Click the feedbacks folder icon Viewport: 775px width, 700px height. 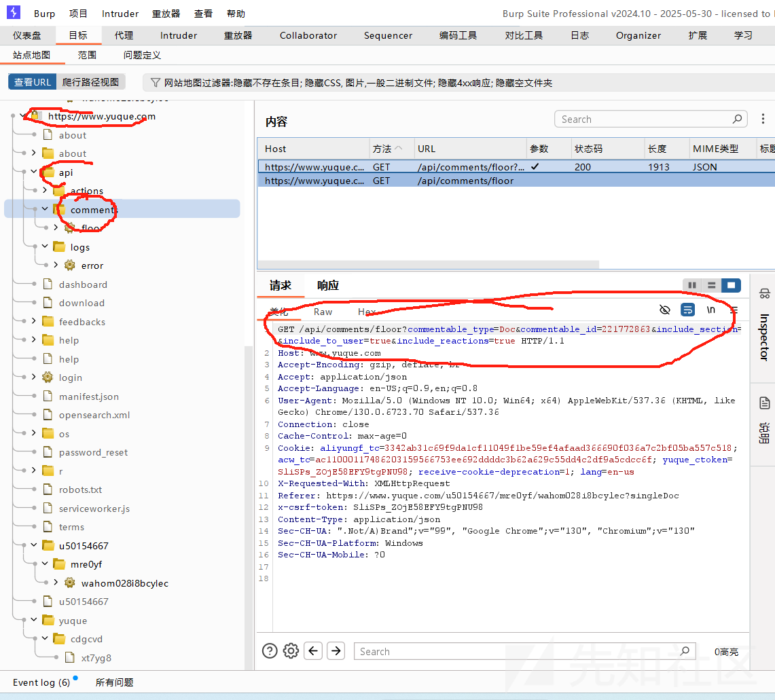pos(48,322)
